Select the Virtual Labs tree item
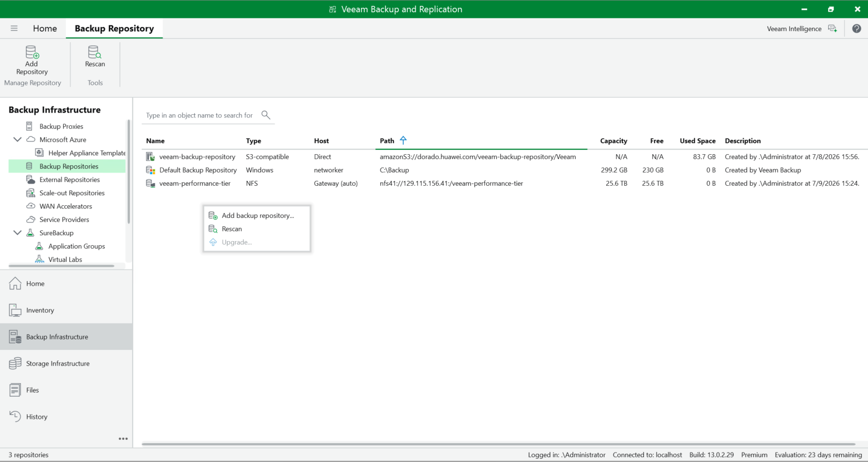 tap(65, 260)
